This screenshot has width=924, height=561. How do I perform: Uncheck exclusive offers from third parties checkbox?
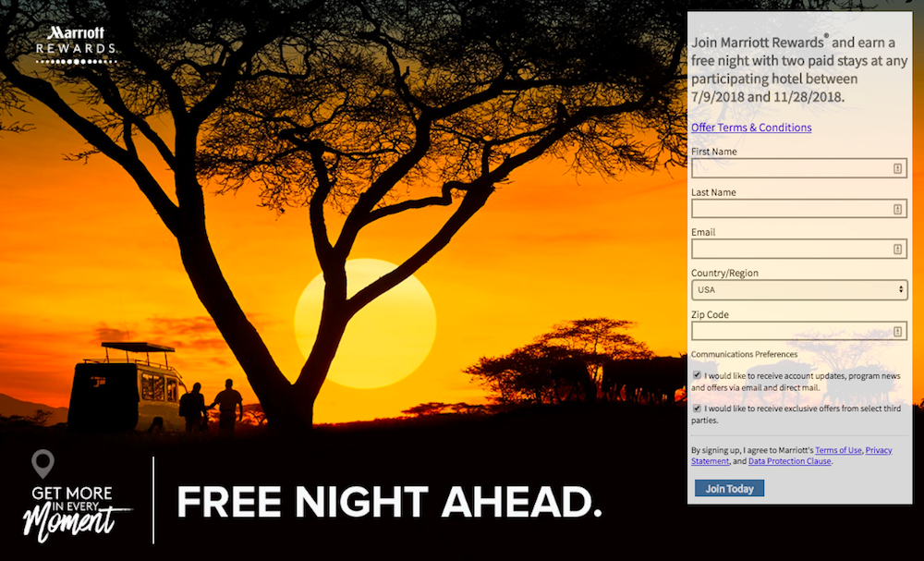(697, 408)
